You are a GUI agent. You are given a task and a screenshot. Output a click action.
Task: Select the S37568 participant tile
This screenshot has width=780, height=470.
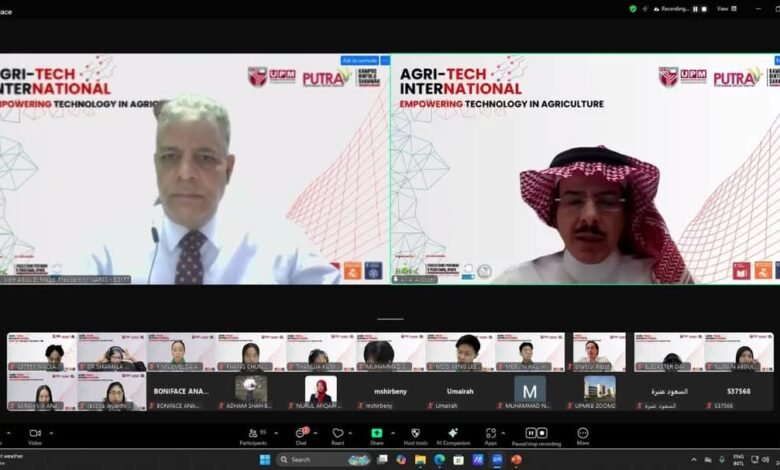coord(739,391)
